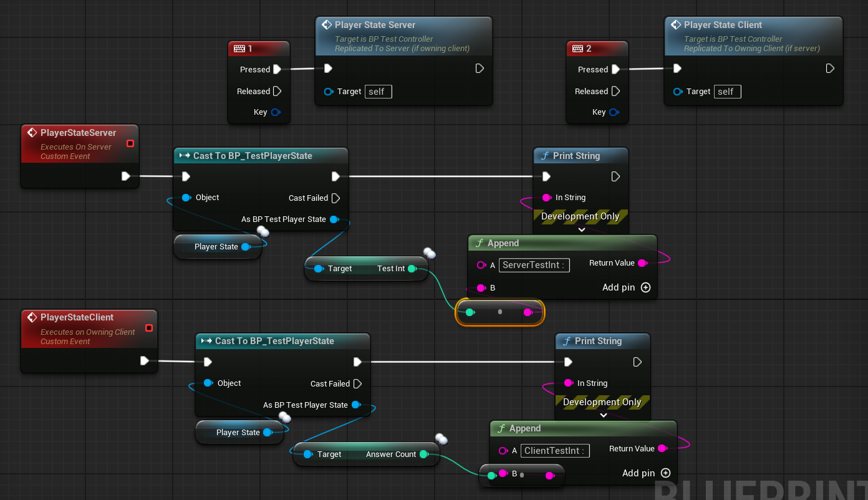Click the replication icon above Answer Count node
This screenshot has height=500, width=868.
441,439
